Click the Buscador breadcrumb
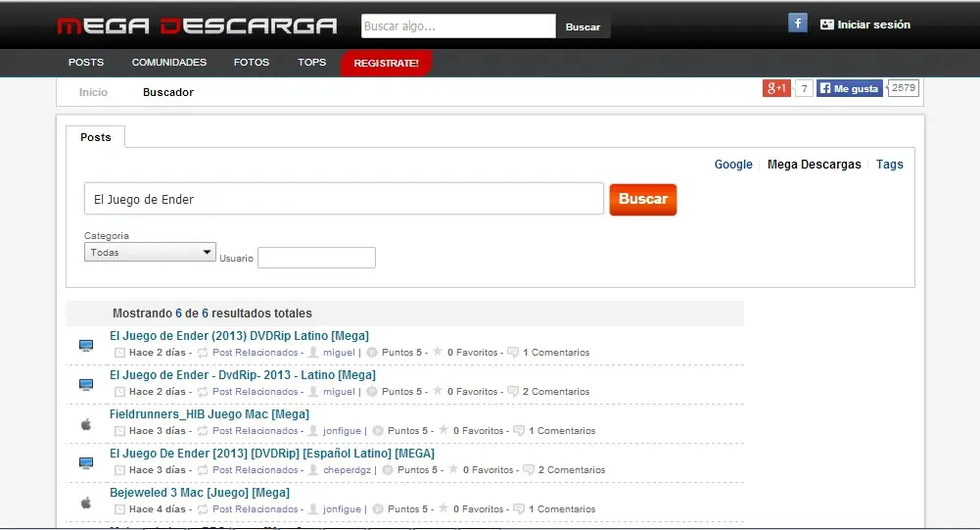 point(168,92)
